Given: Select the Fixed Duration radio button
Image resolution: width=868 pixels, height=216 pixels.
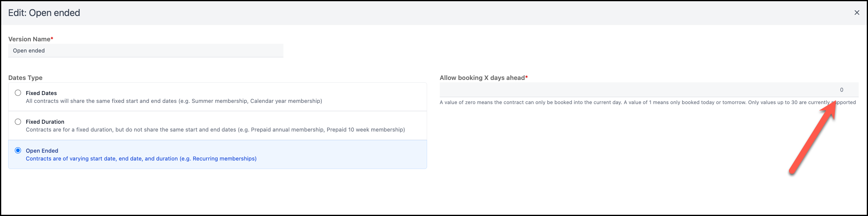Looking at the screenshot, I should click(18, 121).
